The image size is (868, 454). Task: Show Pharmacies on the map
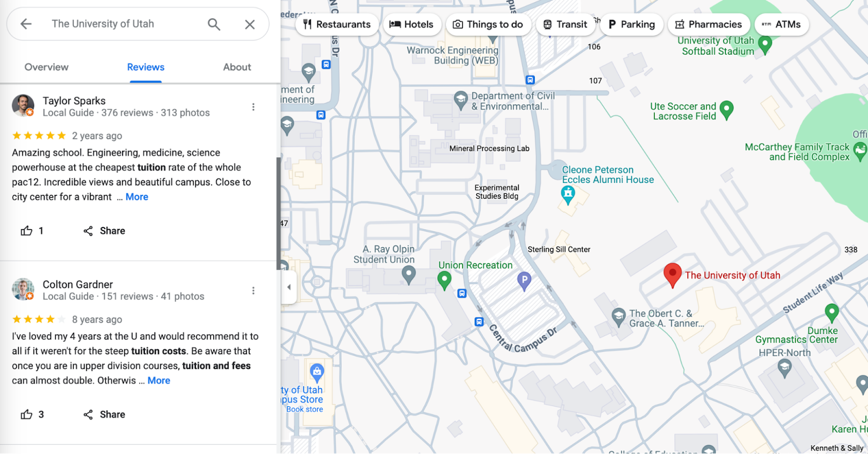709,24
